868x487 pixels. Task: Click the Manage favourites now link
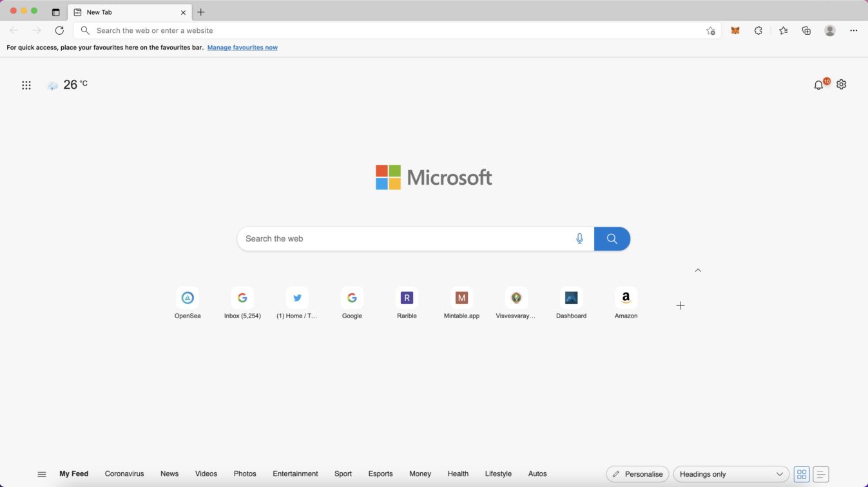242,47
